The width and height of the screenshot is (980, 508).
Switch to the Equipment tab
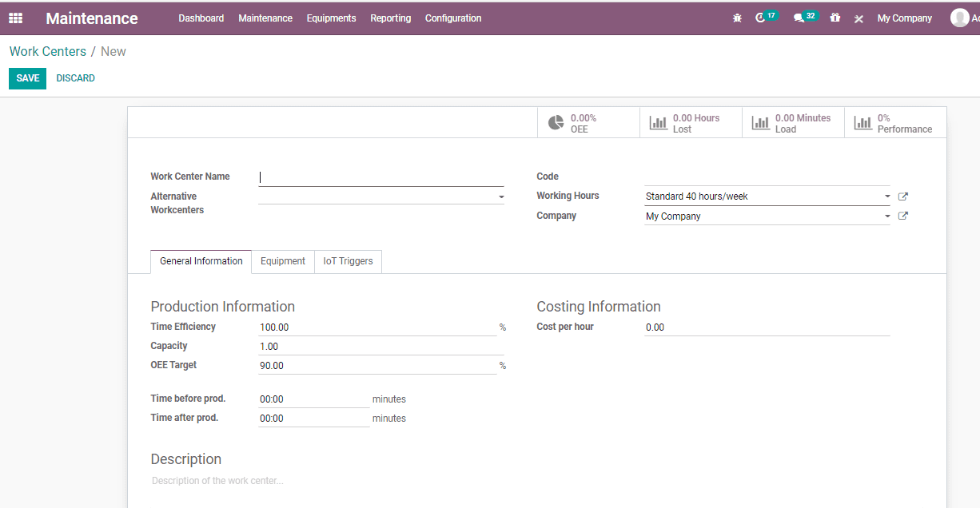283,261
